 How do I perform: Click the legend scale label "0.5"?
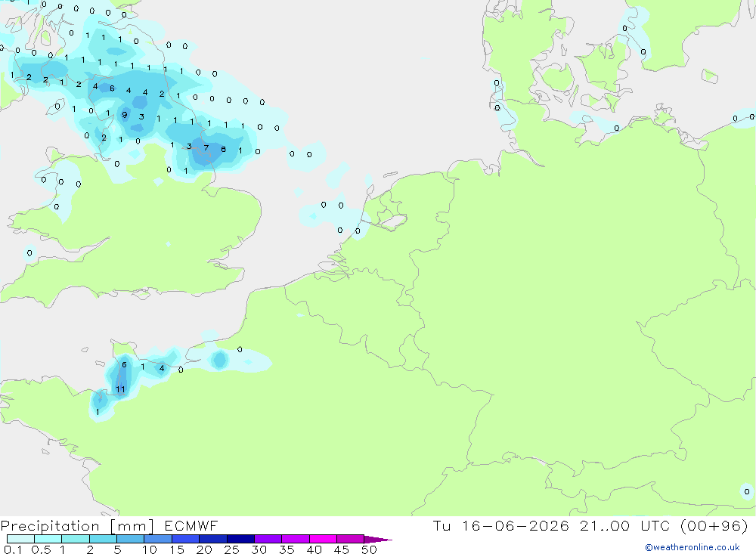click(x=42, y=549)
